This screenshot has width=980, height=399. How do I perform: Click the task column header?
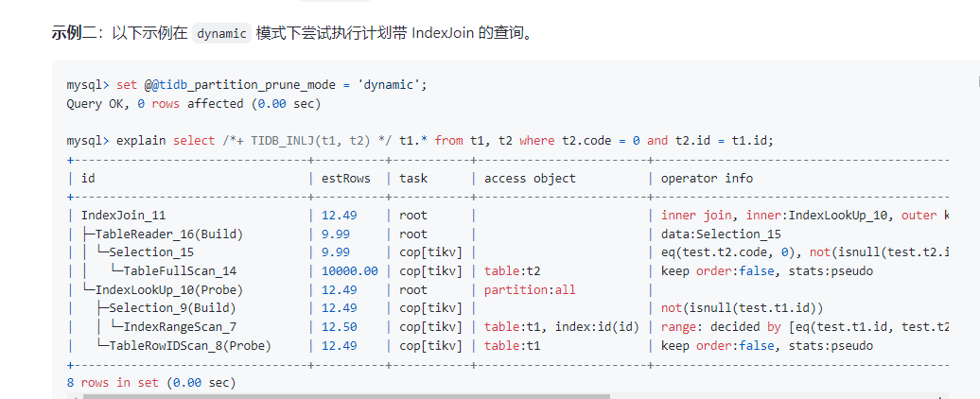[413, 178]
